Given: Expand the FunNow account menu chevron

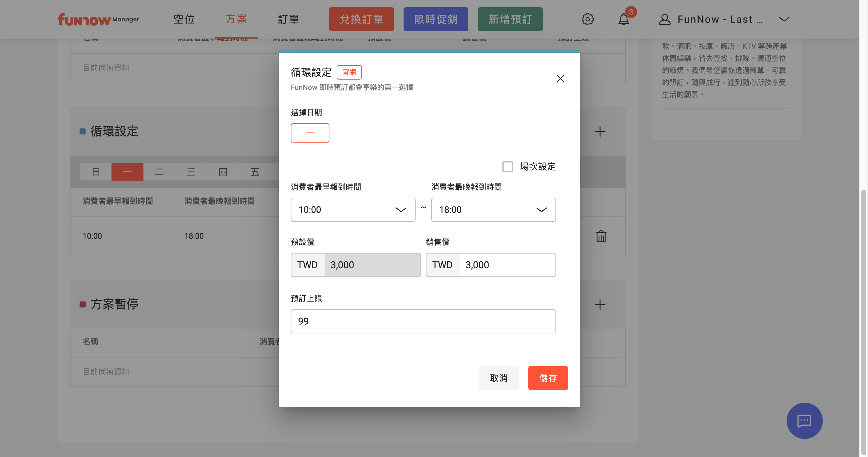Looking at the screenshot, I should click(784, 19).
